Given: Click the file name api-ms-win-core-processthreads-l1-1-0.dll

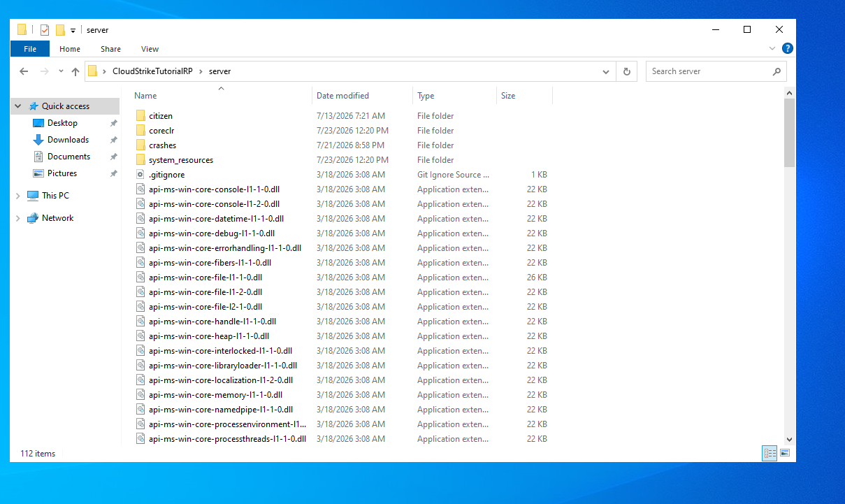Looking at the screenshot, I should (x=228, y=439).
